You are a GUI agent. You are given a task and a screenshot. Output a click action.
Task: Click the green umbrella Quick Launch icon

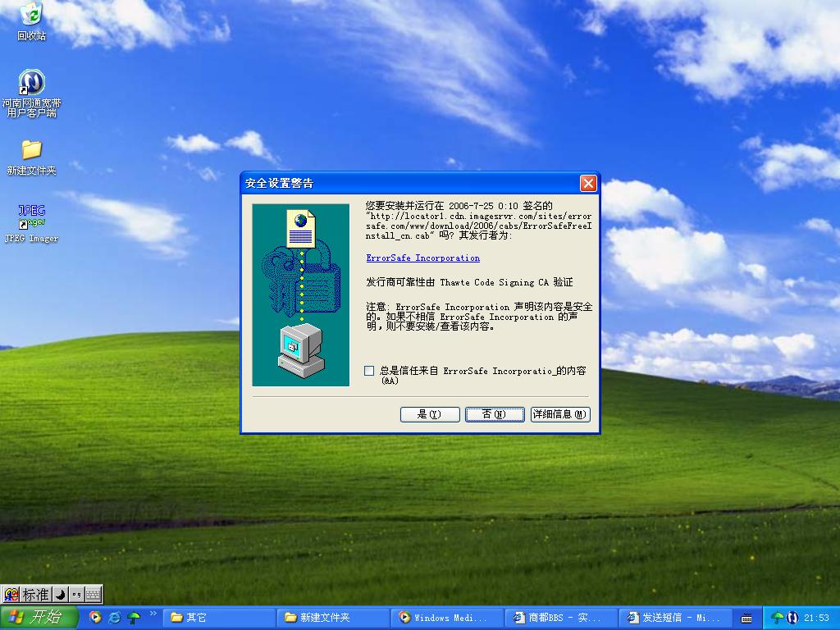click(134, 617)
